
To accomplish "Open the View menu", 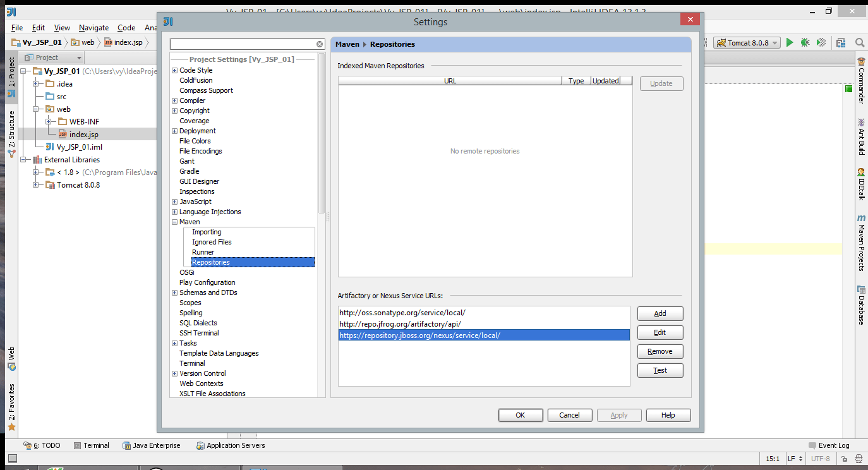I will click(x=62, y=28).
